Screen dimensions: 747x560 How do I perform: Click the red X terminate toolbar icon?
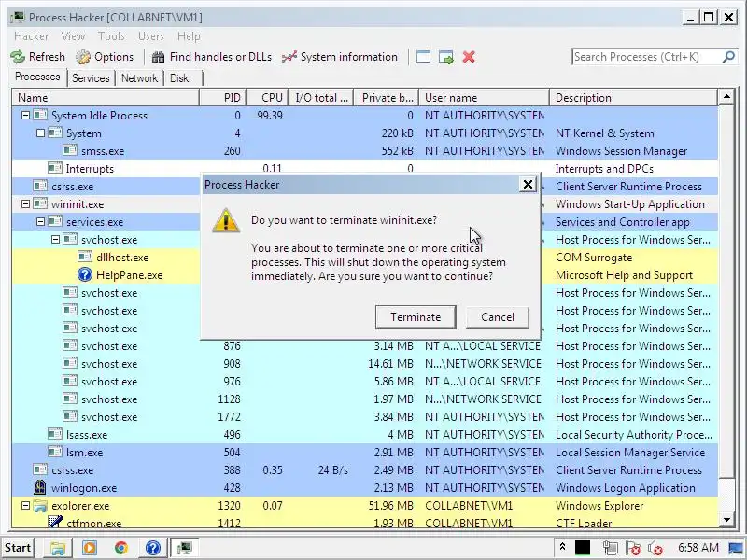click(x=469, y=57)
